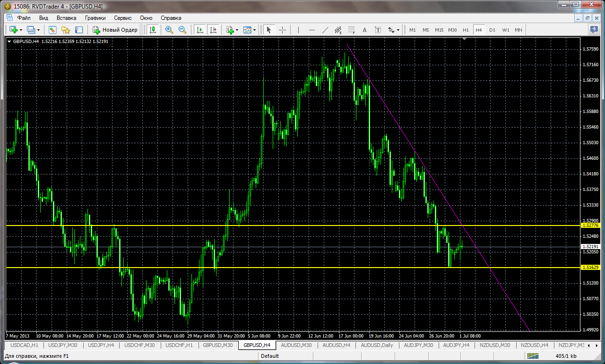Click the yellow 1.52776 price level label
Image resolution: width=605 pixels, height=364 pixels.
pyautogui.click(x=591, y=225)
